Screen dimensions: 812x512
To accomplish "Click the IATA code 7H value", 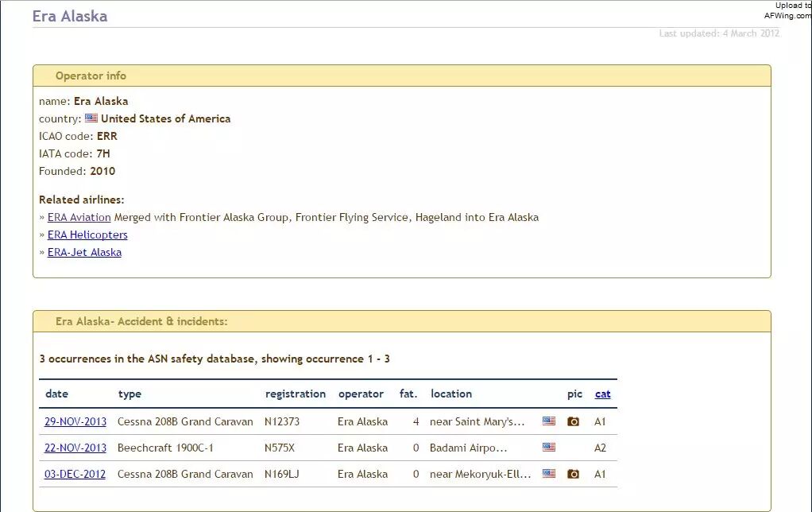I will tap(103, 154).
